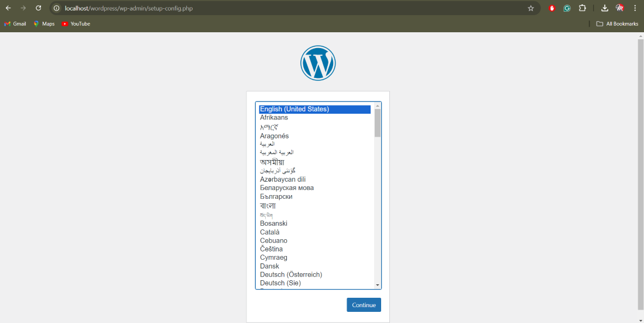Open the red hand ad-blocker extension

[552, 8]
